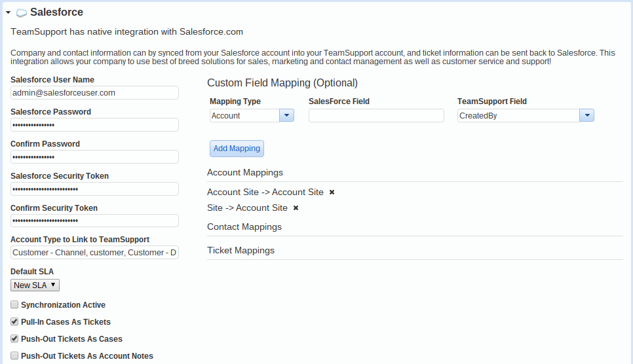Click the Account Mappings heading

tap(245, 172)
